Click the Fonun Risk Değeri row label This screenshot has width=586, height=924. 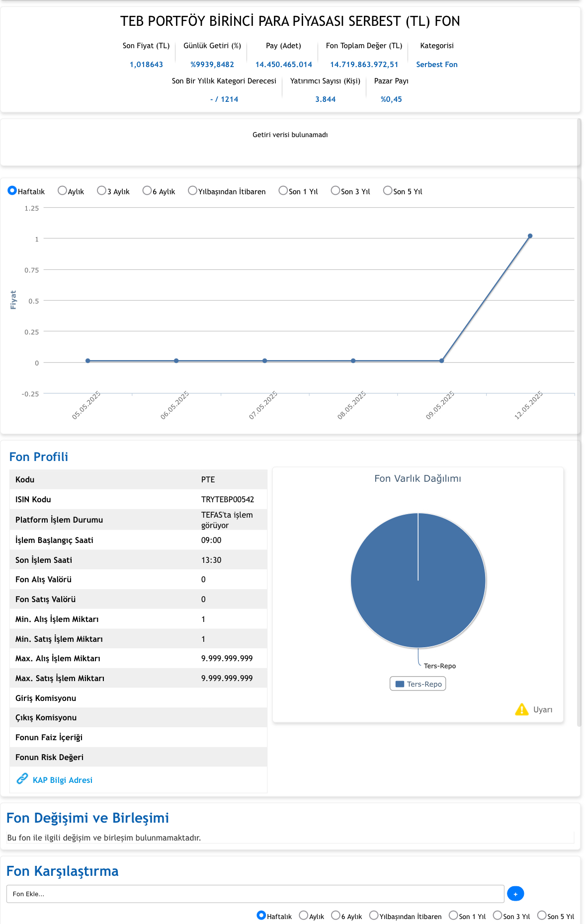(x=49, y=757)
